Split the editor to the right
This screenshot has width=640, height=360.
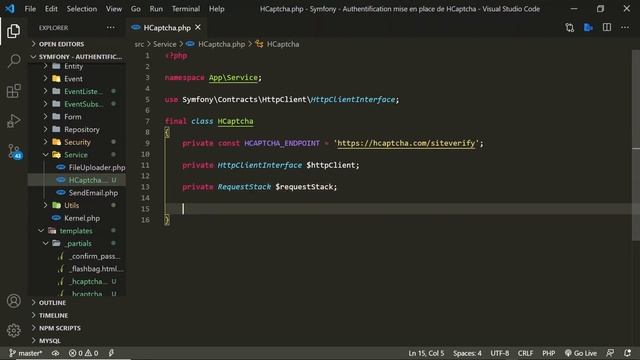607,28
